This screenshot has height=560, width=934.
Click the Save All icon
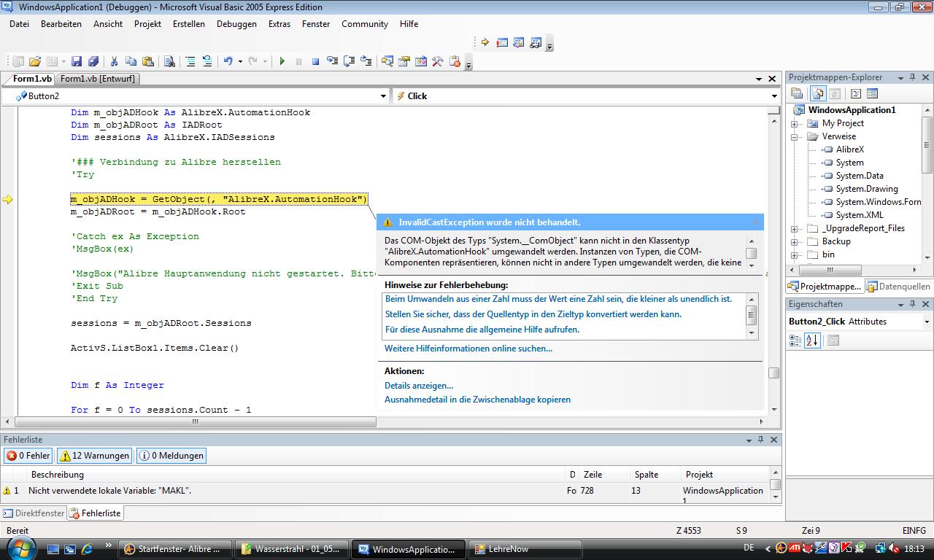[x=93, y=62]
